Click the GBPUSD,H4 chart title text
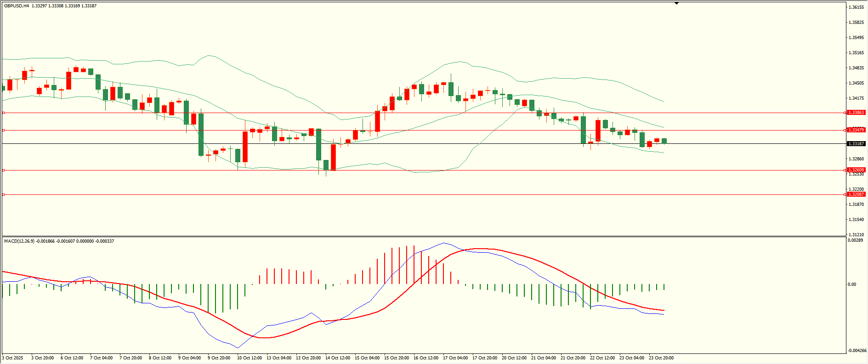Screen dimensions: 868x364 pos(17,6)
